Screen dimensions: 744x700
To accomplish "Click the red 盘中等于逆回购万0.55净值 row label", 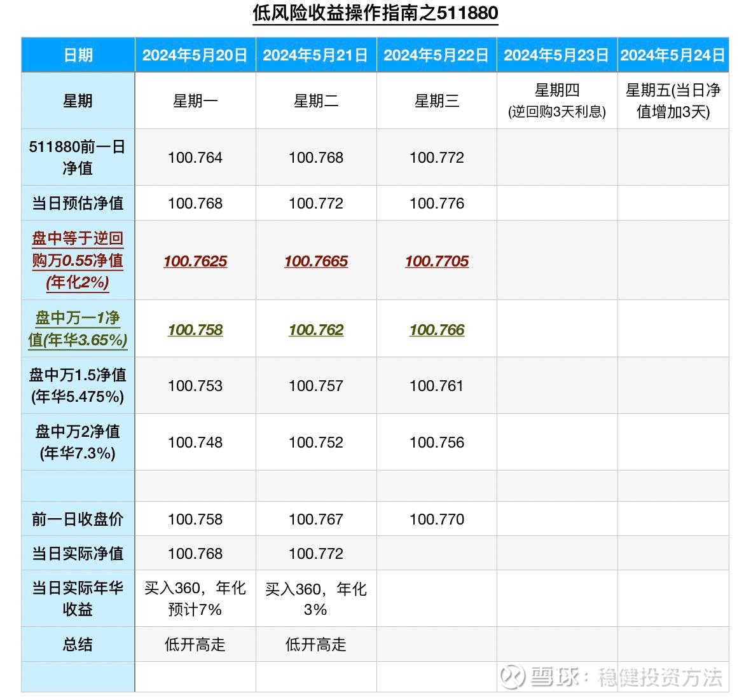I will point(78,260).
